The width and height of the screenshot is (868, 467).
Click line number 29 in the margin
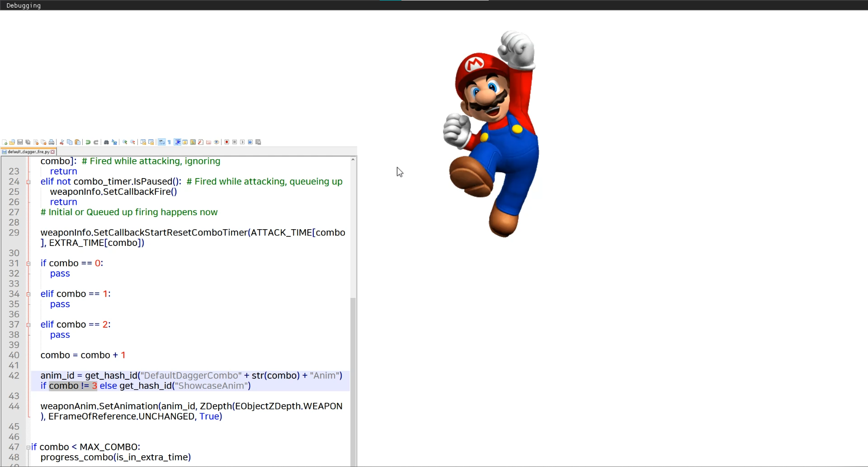(14, 232)
